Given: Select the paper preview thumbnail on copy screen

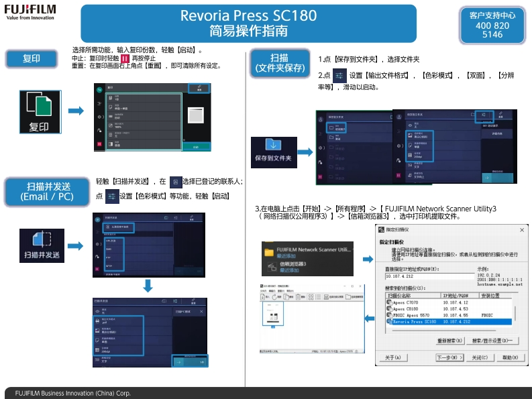Looking at the screenshot, I should (x=196, y=115).
